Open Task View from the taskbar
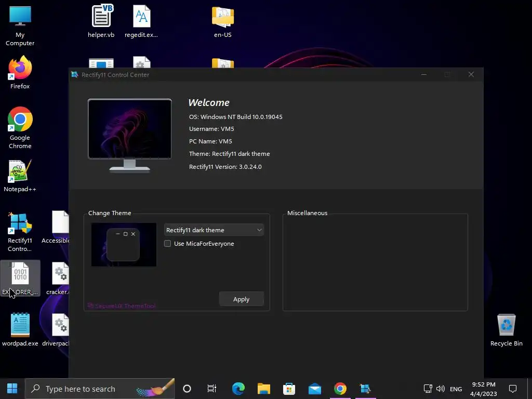 coord(212,389)
